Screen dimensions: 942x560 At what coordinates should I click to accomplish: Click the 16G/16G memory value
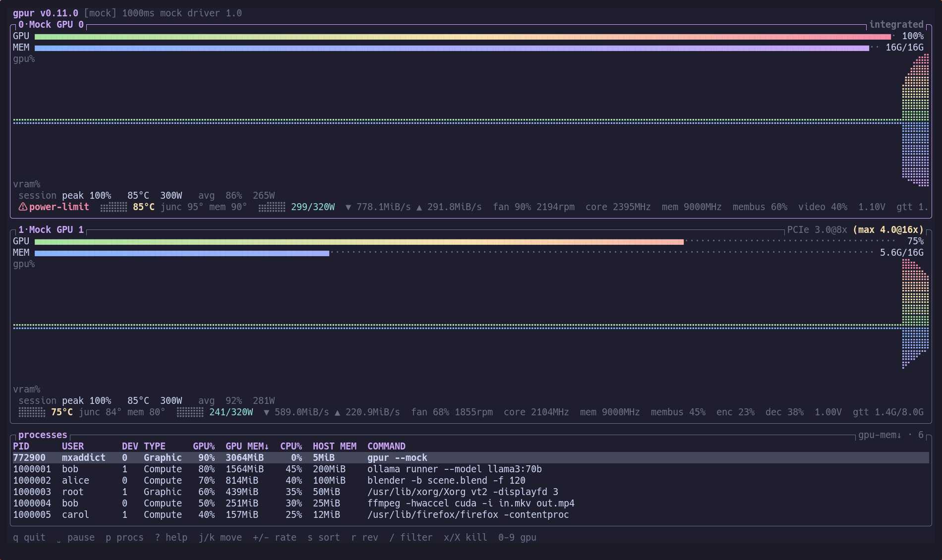[904, 48]
